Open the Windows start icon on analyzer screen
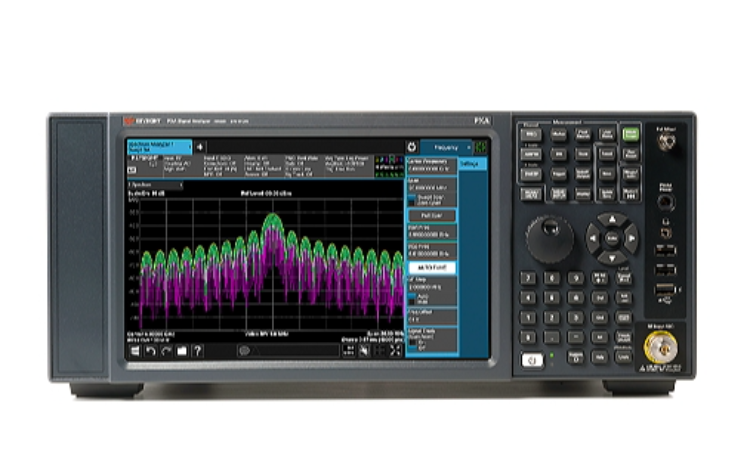This screenshot has height=475, width=750. [x=135, y=352]
